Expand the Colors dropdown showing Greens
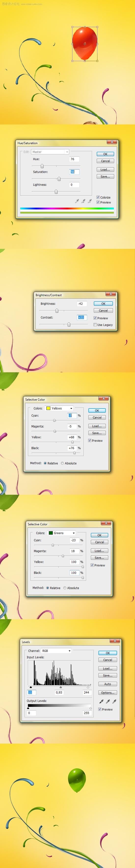 click(x=62, y=533)
